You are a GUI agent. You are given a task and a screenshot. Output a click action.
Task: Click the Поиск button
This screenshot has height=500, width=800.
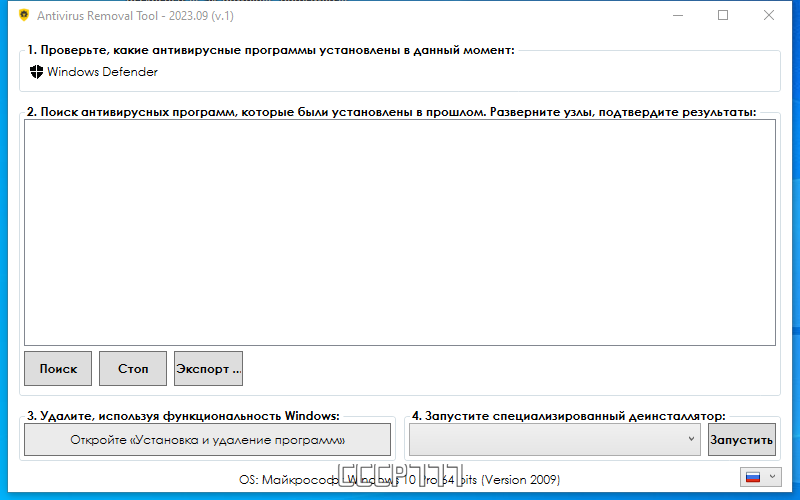pyautogui.click(x=58, y=368)
